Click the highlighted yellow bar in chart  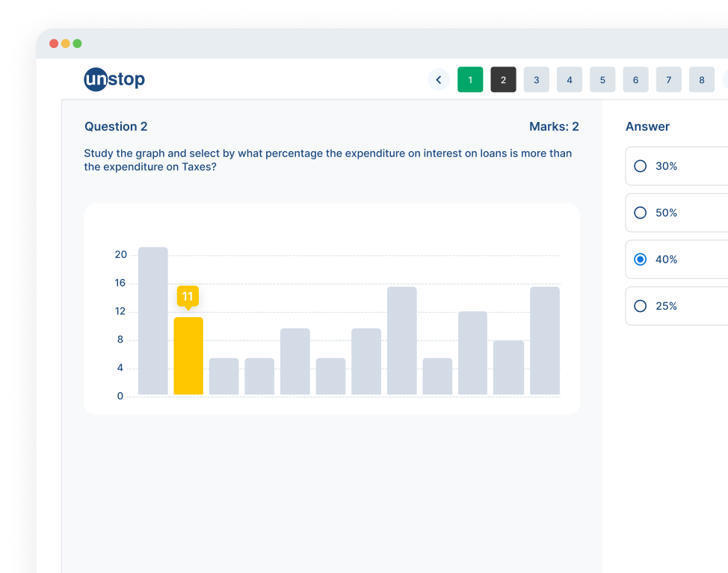(x=188, y=356)
